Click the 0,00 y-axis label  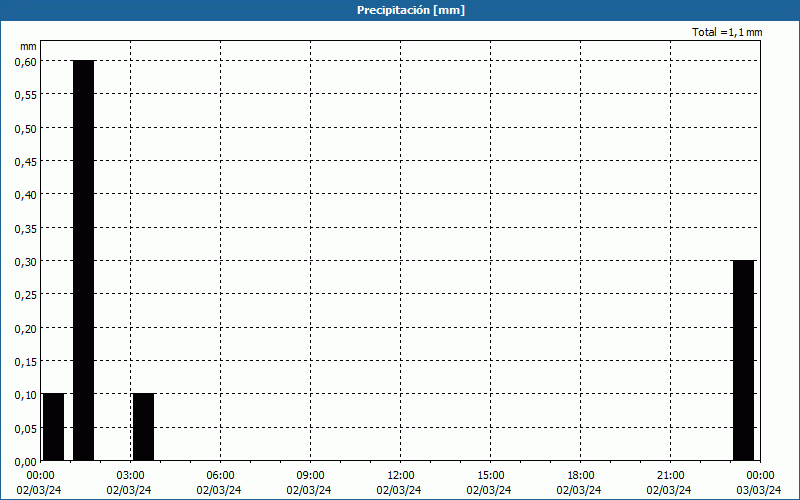click(x=26, y=462)
